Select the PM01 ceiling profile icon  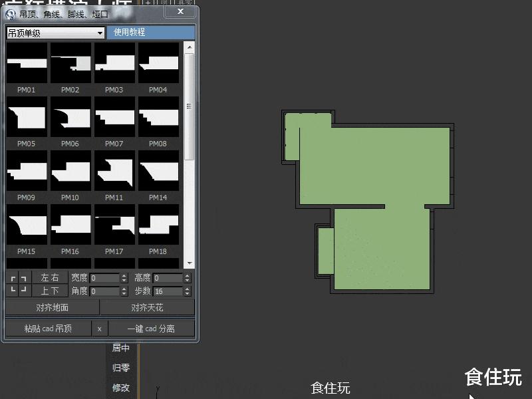(27, 63)
